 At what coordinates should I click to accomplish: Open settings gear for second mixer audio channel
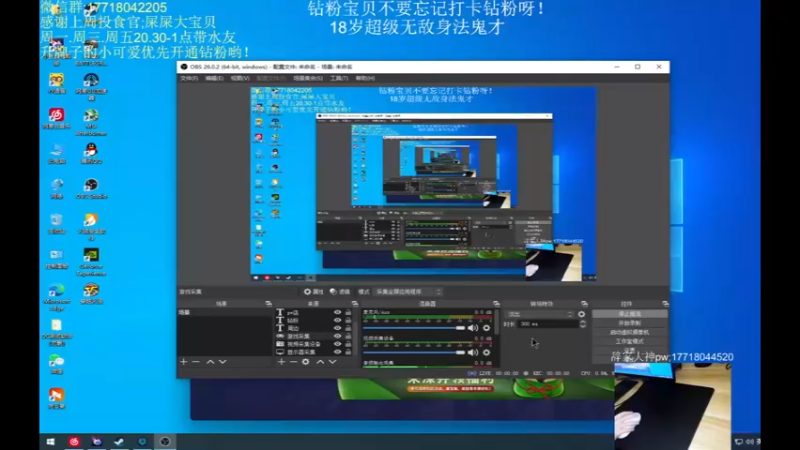coord(486,352)
